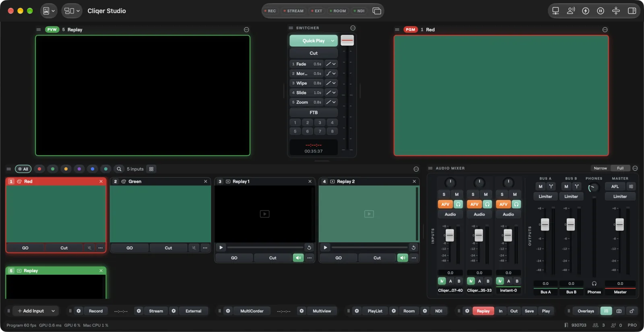The image size is (644, 332).
Task: Click GO on the Red input
Action: pos(25,248)
